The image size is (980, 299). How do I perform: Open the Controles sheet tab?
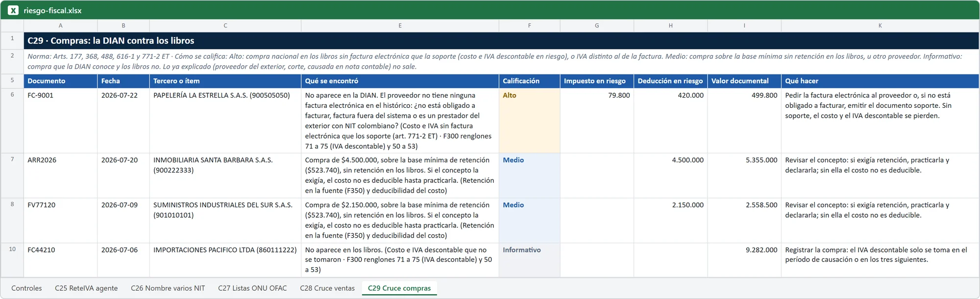point(26,288)
